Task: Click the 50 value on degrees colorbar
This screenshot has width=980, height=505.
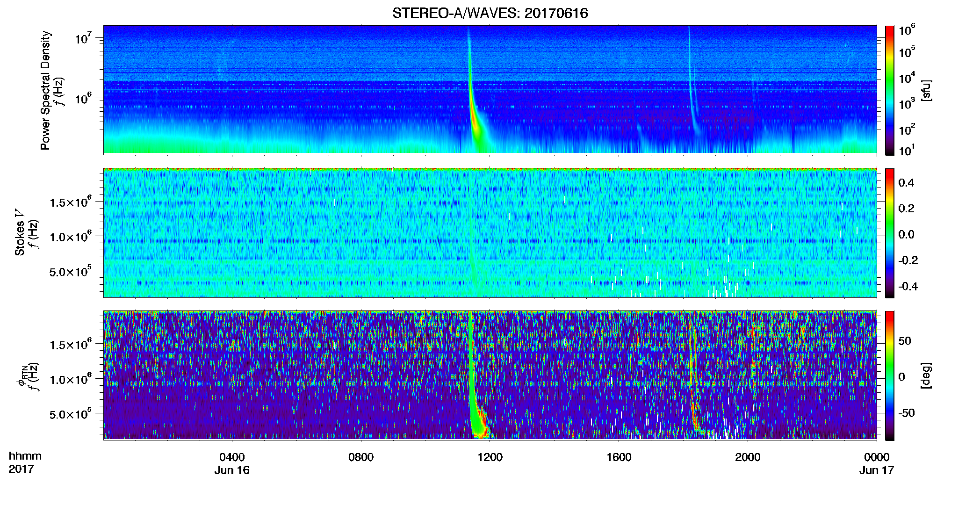Action: (x=905, y=341)
